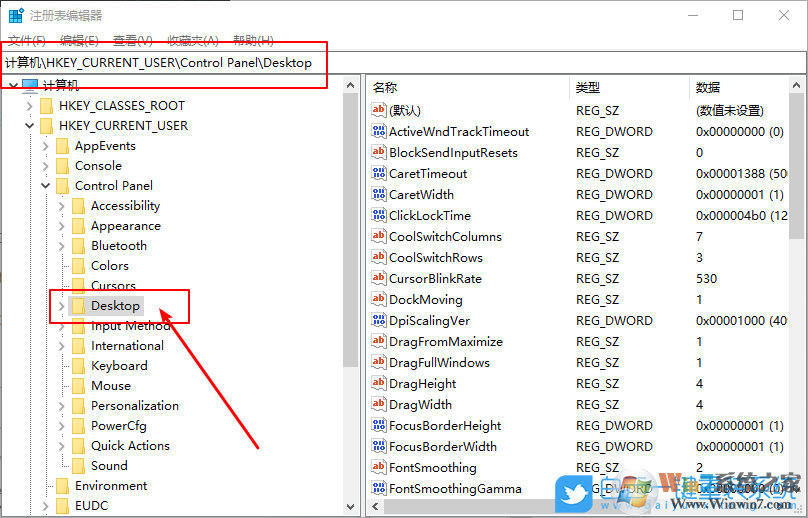Collapse the Control Panel tree node
Image resolution: width=808 pixels, height=518 pixels.
[x=46, y=186]
